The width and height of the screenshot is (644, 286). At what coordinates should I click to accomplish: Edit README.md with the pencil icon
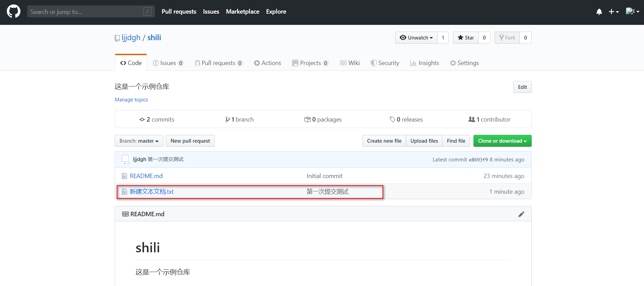[521, 214]
